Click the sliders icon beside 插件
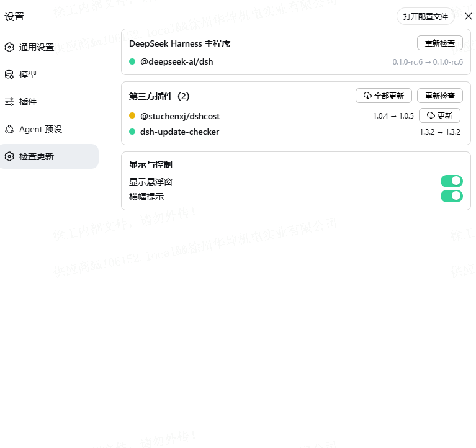This screenshot has height=448, width=476. click(9, 102)
